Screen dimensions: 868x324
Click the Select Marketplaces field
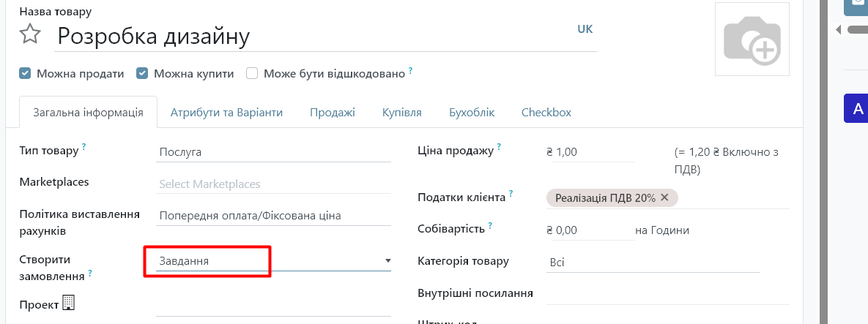(x=274, y=184)
